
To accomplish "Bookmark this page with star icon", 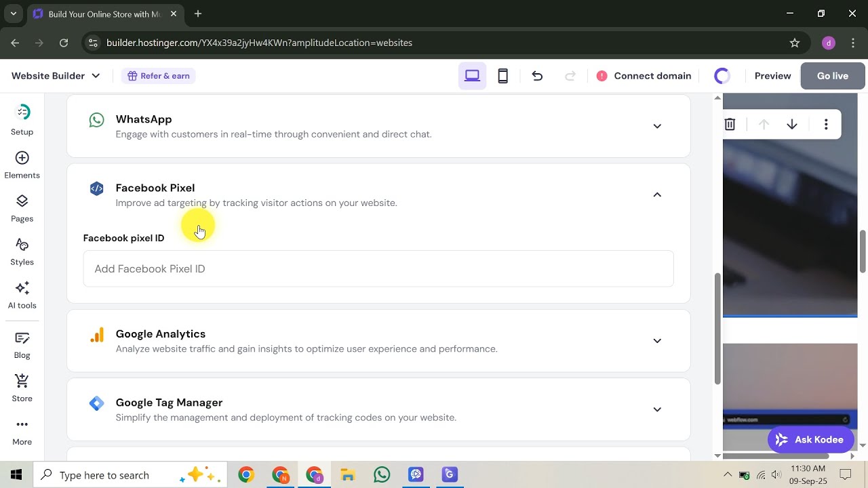I will [795, 43].
